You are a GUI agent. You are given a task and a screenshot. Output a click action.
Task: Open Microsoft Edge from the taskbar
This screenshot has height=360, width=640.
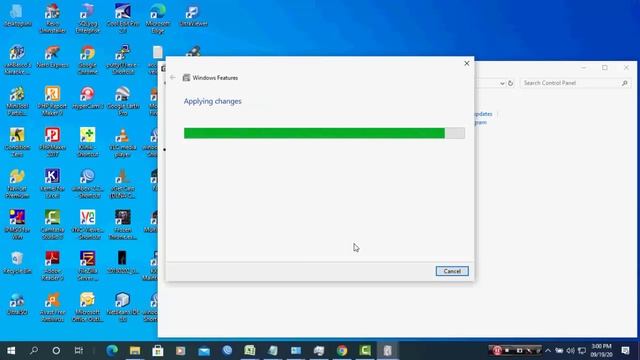112,350
